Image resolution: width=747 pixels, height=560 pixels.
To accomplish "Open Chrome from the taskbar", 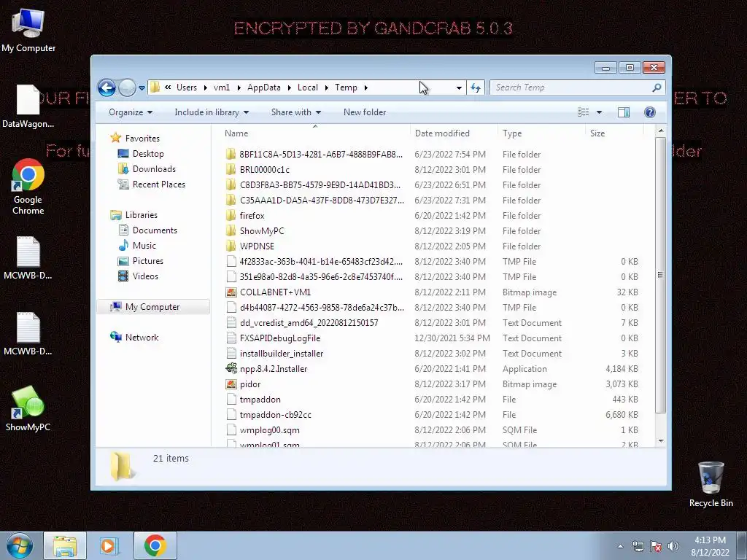I will pos(155,545).
